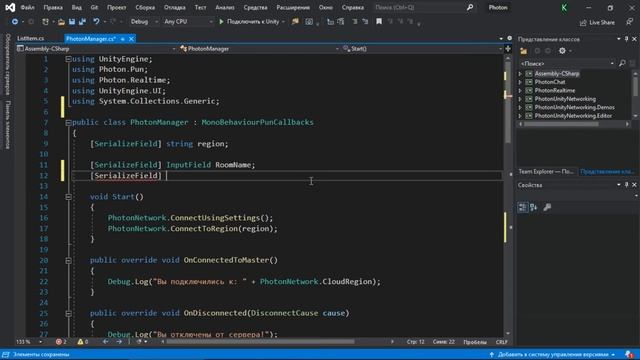Expand the PhotonRealtime node
This screenshot has width=640, height=360.
coord(520,91)
